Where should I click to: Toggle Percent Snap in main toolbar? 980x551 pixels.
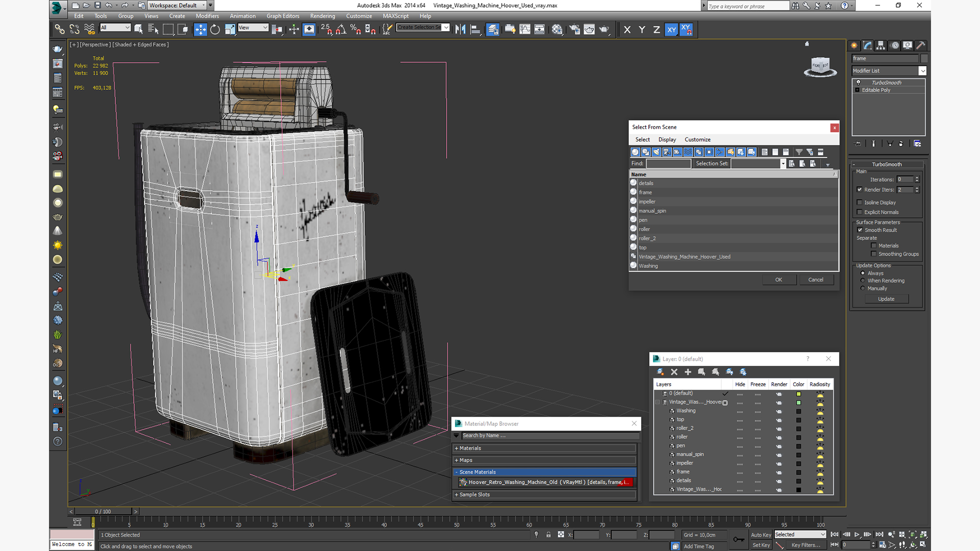356,30
